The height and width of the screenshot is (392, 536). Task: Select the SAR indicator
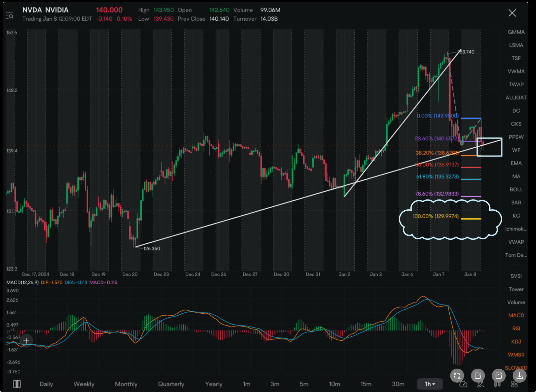tap(516, 203)
